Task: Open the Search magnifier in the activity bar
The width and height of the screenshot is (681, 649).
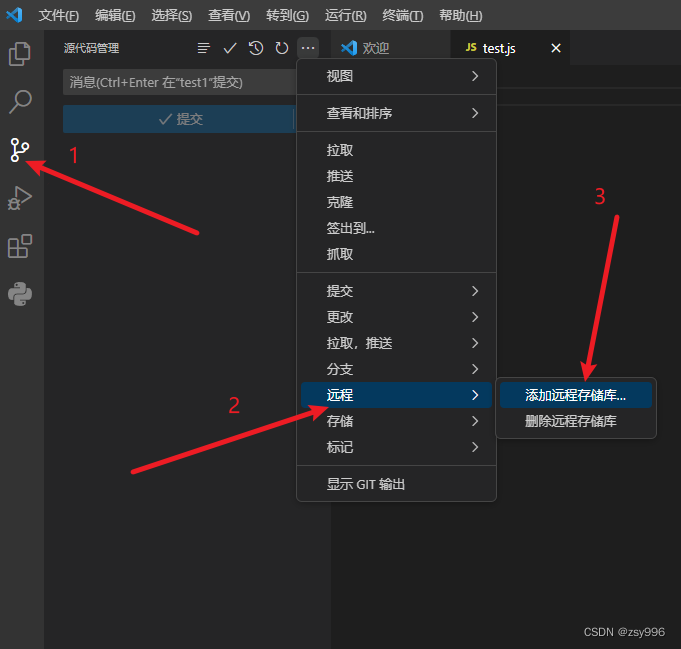Action: tap(20, 102)
